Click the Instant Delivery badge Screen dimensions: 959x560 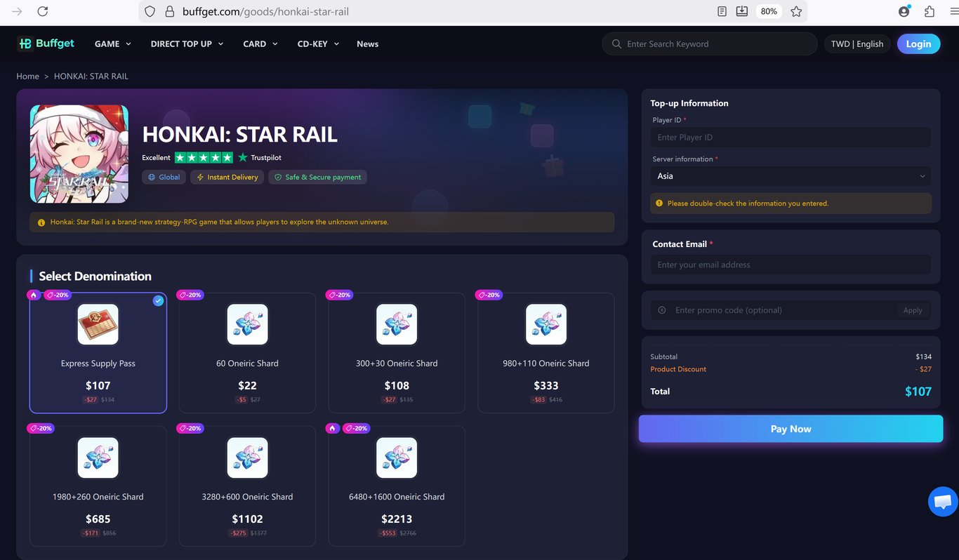tap(227, 178)
